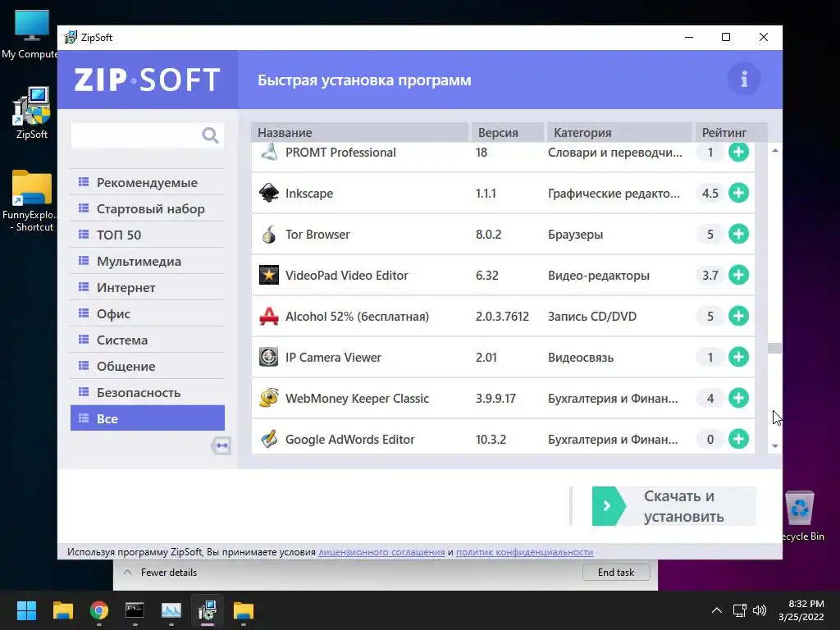Open the ZipSoft desktop shortcut

(x=32, y=113)
